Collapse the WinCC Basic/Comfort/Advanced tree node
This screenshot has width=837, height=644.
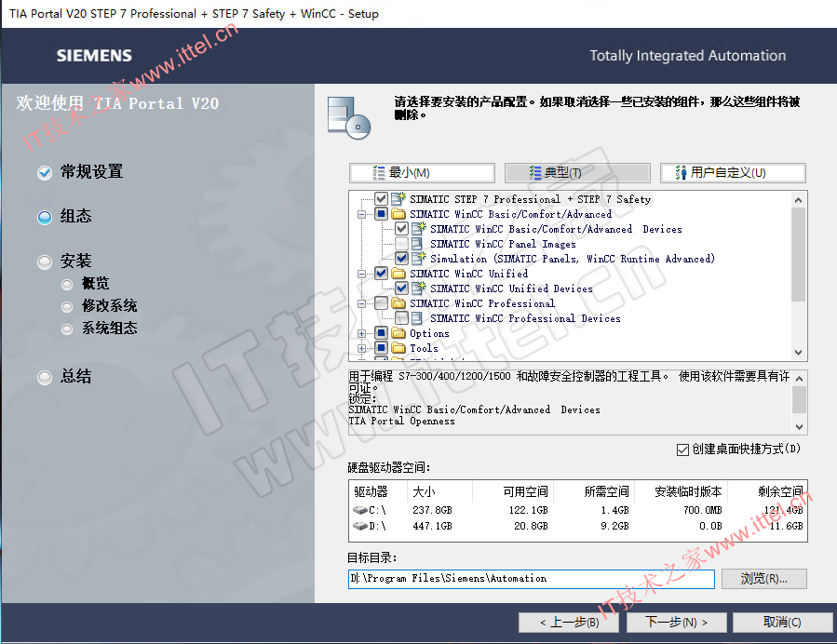362,214
